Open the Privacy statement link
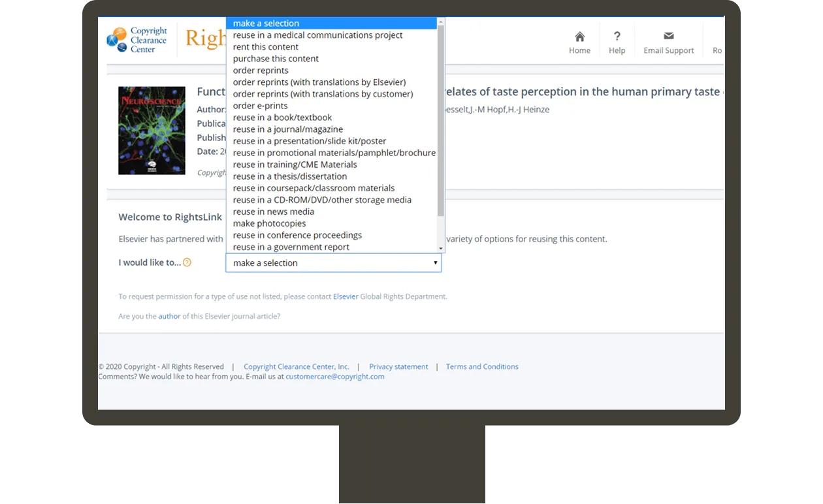The height and width of the screenshot is (504, 823). coord(398,366)
